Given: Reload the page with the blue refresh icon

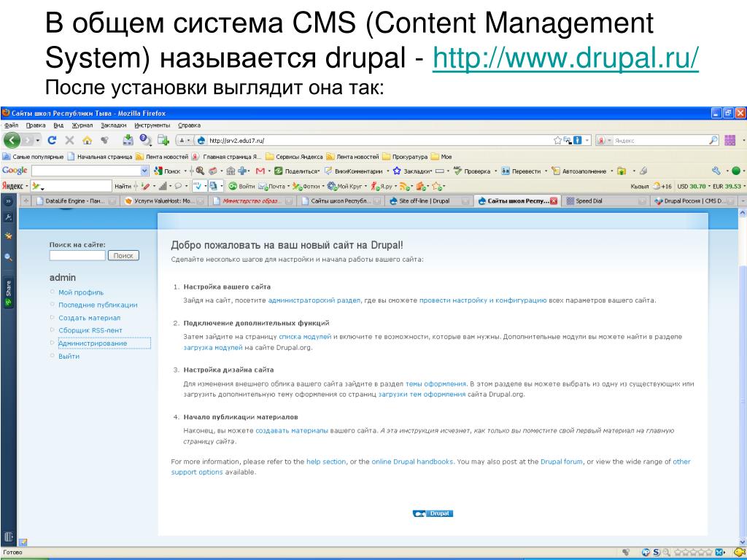Looking at the screenshot, I should tap(52, 141).
